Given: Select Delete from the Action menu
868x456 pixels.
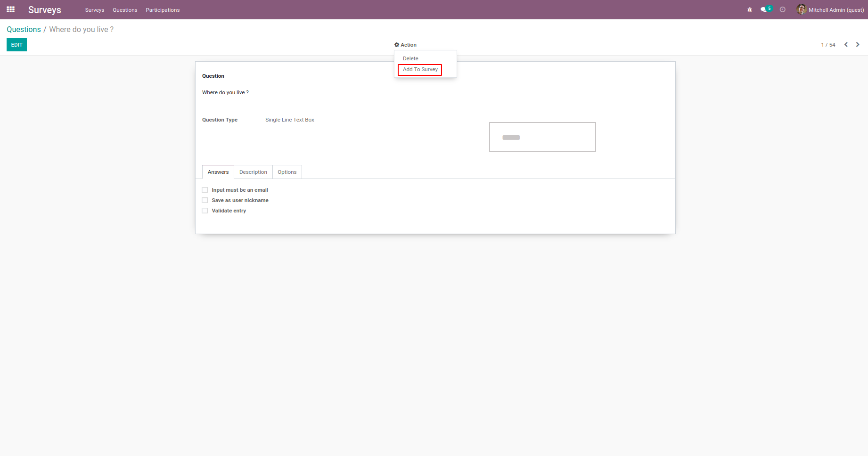Looking at the screenshot, I should (410, 58).
